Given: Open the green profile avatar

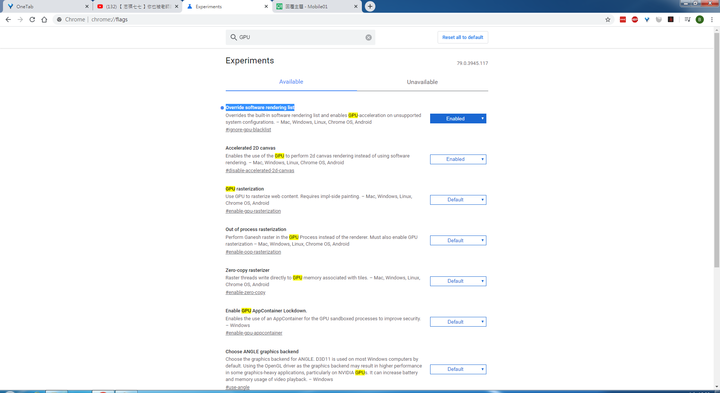Looking at the screenshot, I should tap(699, 20).
